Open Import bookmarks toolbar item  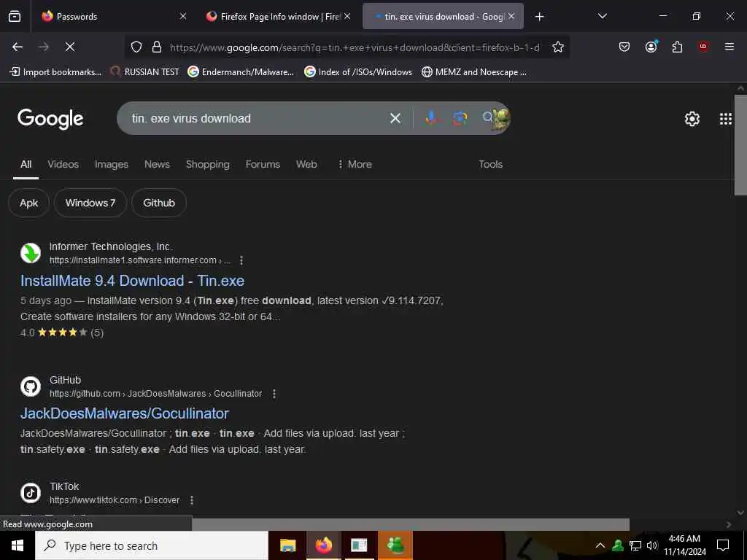[56, 72]
